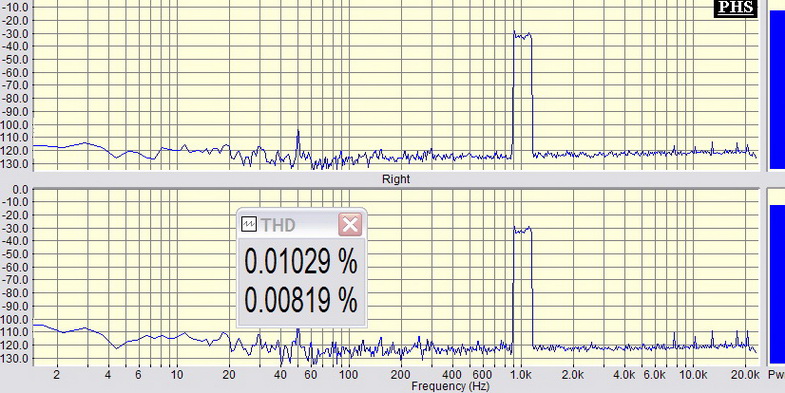
Task: Click the Right channel blue level meter
Action: (x=777, y=284)
